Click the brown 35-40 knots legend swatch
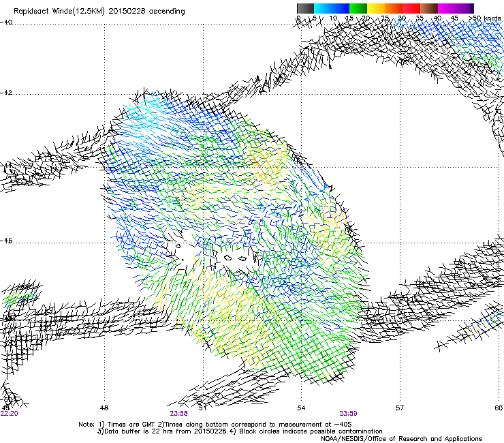Screen dimensions: 504x443 click(429, 8)
